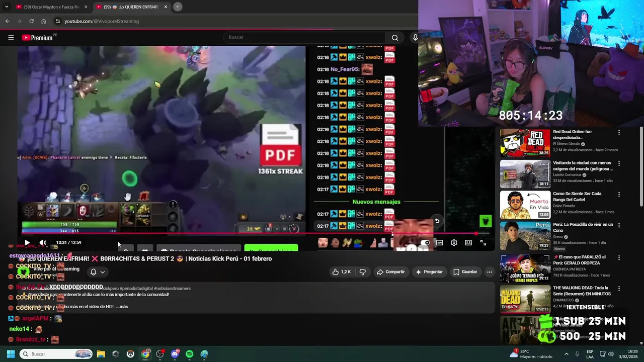The width and height of the screenshot is (644, 362).
Task: Open Discord from the taskbar
Action: point(175,354)
